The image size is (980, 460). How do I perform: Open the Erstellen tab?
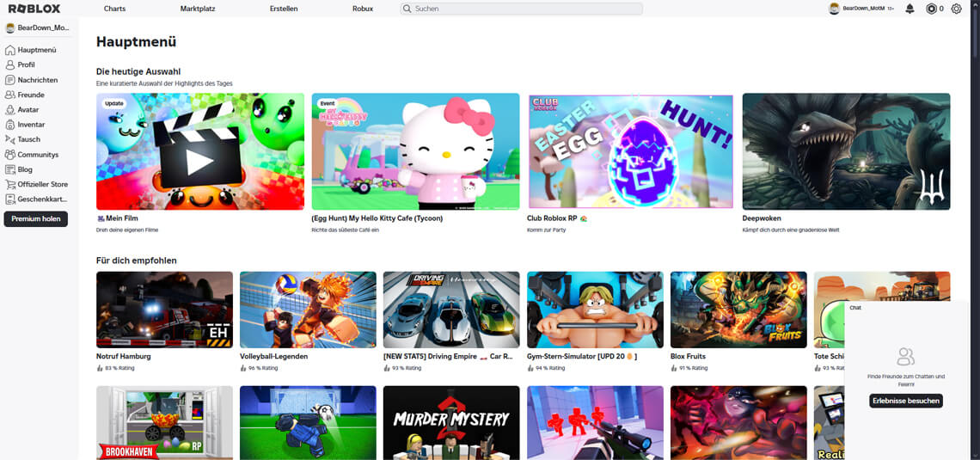coord(284,9)
